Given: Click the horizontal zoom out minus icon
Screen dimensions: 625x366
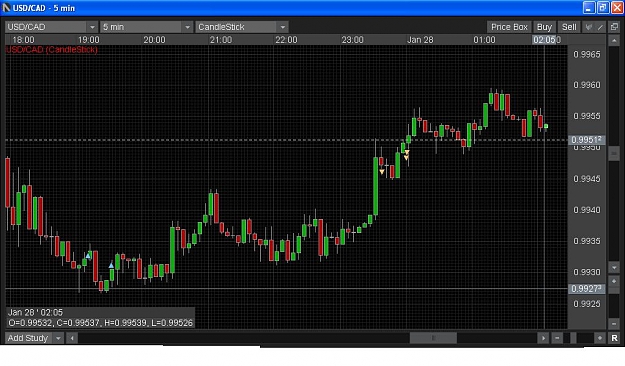Looking at the screenshot, I should pos(557,338).
